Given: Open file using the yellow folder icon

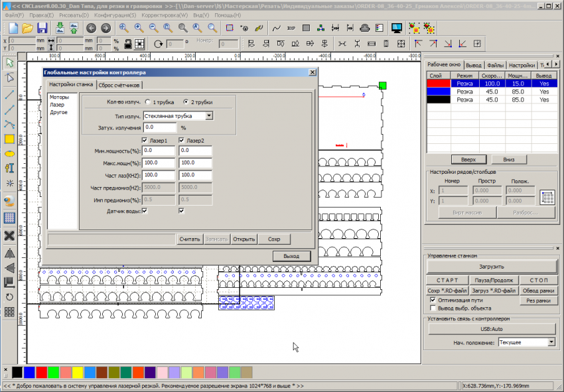Looking at the screenshot, I should [x=27, y=29].
